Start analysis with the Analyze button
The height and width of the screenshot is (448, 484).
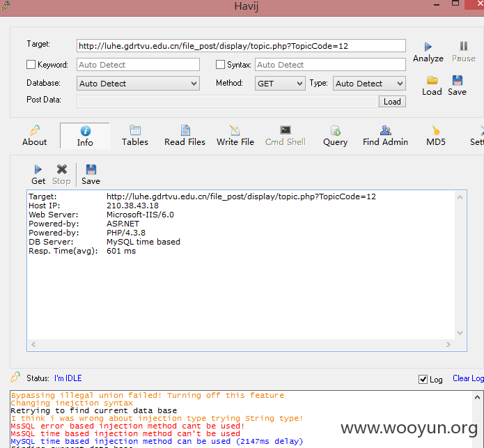(x=428, y=52)
